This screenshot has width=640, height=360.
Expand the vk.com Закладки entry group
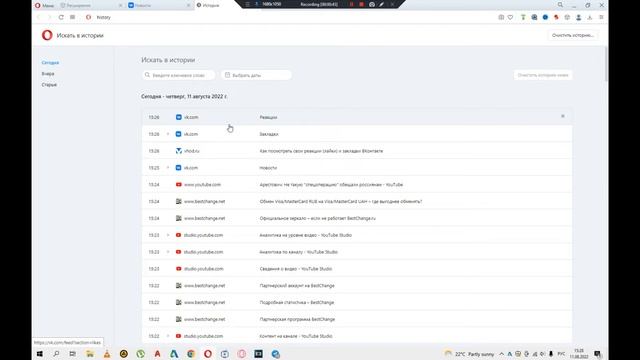pos(168,134)
